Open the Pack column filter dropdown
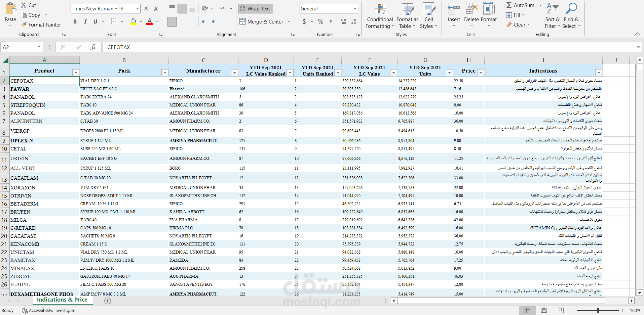This screenshot has width=644, height=315. pyautogui.click(x=165, y=73)
